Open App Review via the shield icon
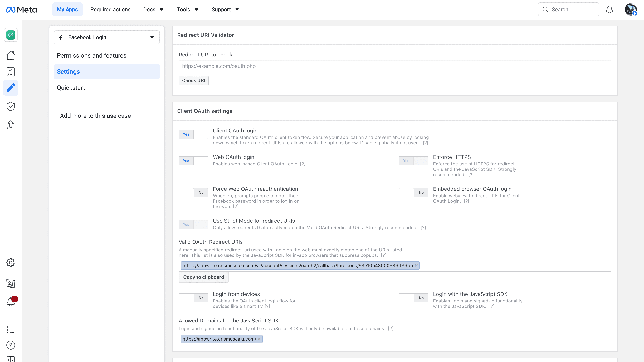This screenshot has height=362, width=644. [x=11, y=106]
